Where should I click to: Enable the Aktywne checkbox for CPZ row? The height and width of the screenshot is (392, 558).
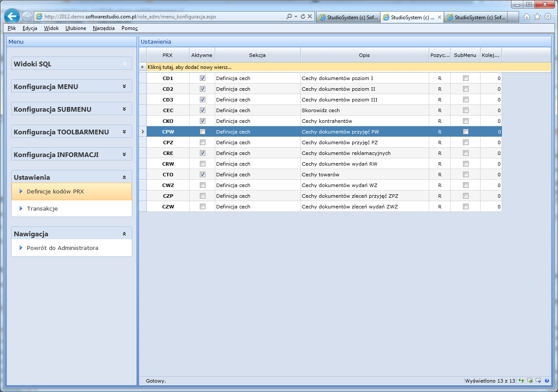click(x=202, y=143)
